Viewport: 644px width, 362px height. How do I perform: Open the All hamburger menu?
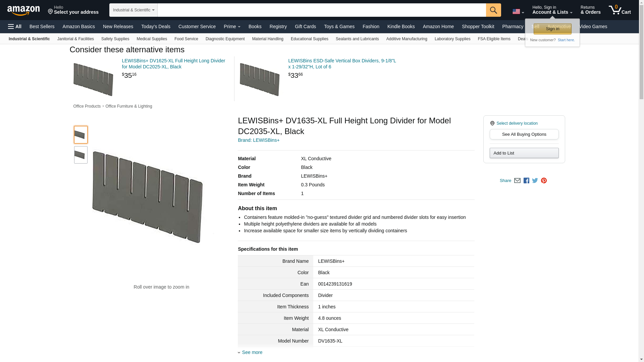coord(15,26)
